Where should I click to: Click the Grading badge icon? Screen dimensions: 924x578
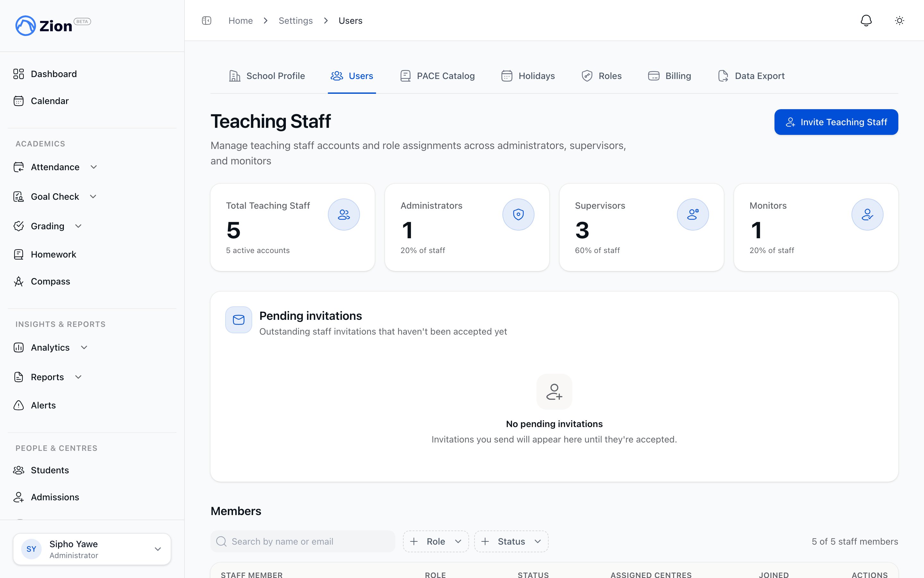(x=18, y=226)
